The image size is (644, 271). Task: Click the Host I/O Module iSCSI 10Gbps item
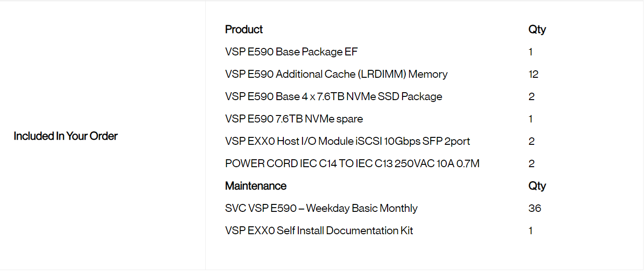(x=347, y=141)
